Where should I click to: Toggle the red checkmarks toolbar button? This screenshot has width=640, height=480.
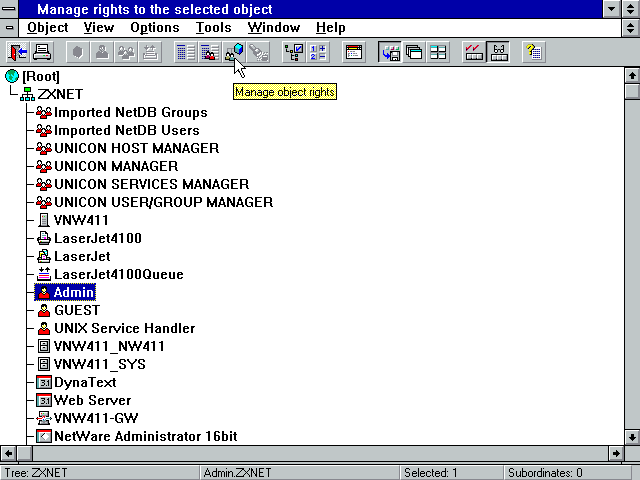[x=474, y=52]
